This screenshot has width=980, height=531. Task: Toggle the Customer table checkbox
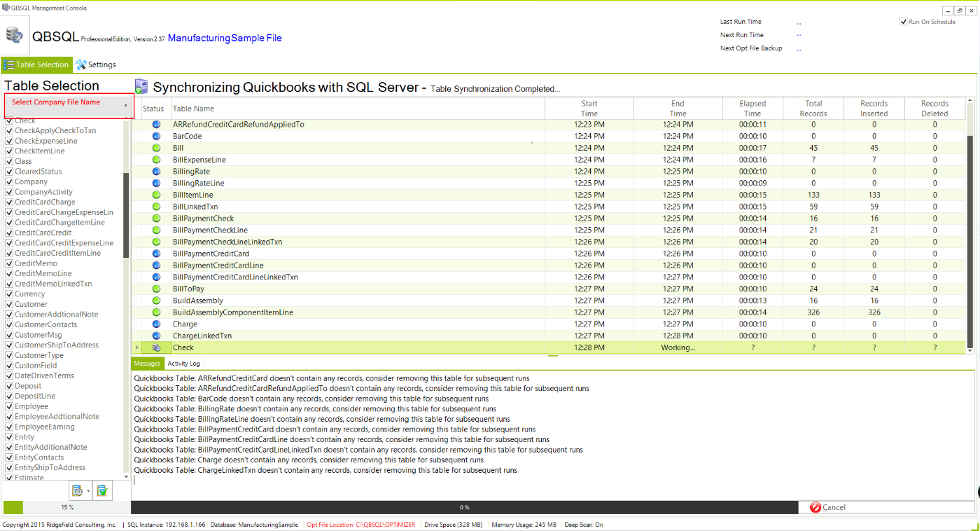coord(9,304)
